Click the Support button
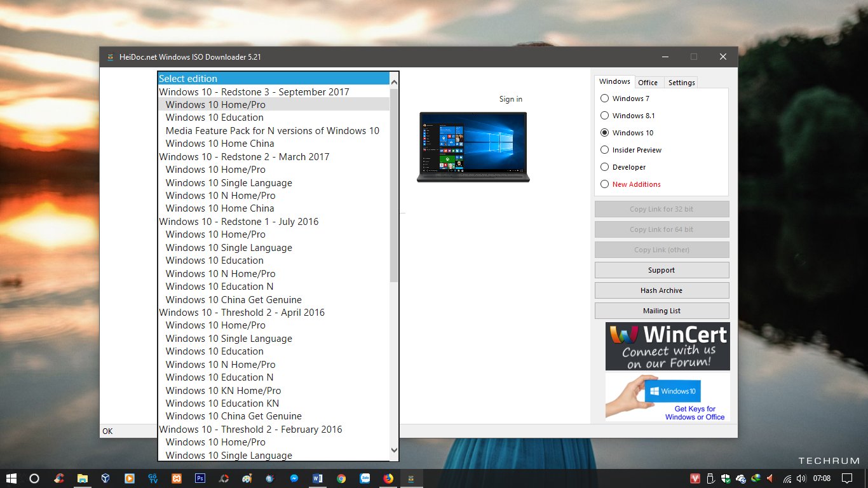Image resolution: width=868 pixels, height=488 pixels. (661, 270)
